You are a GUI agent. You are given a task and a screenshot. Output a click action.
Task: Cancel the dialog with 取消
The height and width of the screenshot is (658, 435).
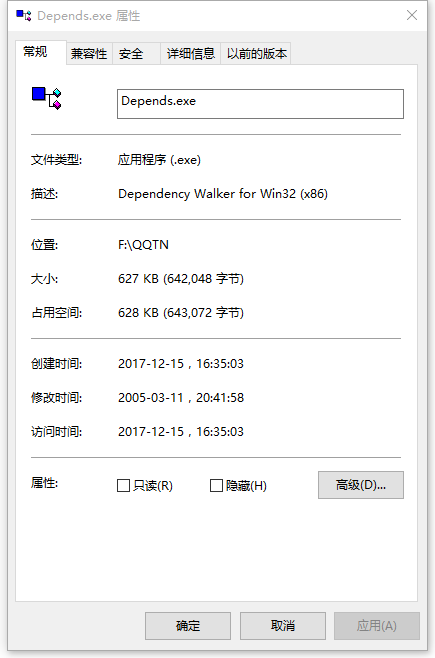click(283, 626)
